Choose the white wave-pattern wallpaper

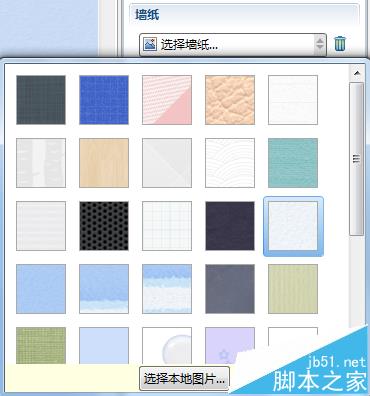click(x=230, y=163)
